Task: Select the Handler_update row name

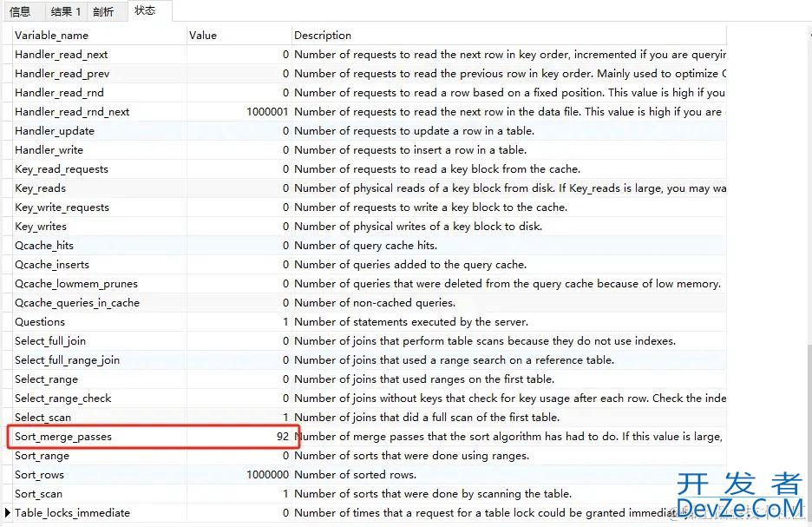Action: [55, 131]
